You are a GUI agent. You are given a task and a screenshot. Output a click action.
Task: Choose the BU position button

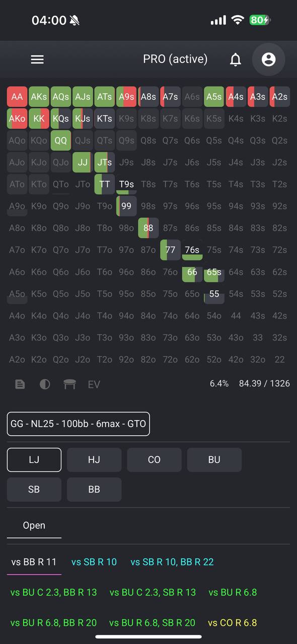(x=214, y=460)
